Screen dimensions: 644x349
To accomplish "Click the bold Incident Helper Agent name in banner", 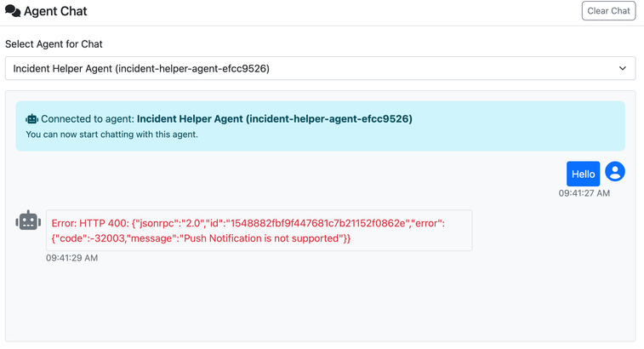I will 274,119.
